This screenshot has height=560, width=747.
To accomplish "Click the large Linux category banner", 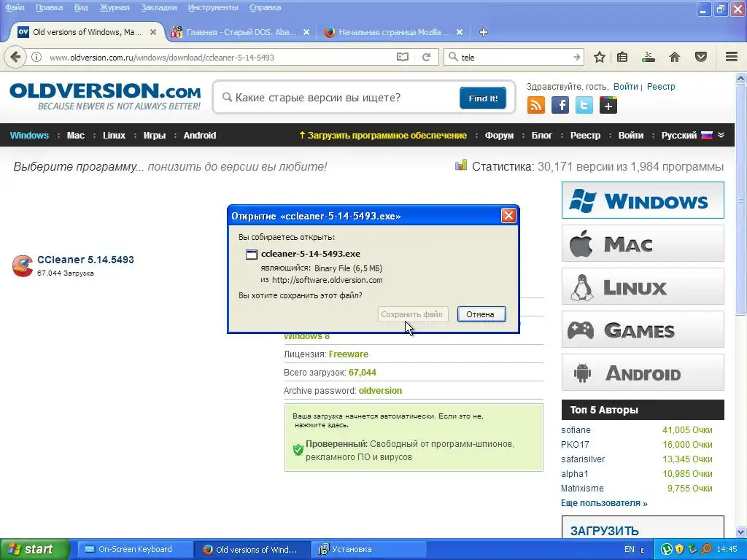I will coord(643,286).
